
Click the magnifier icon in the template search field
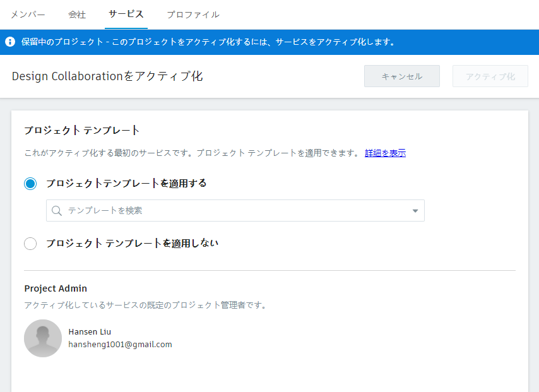(x=57, y=210)
